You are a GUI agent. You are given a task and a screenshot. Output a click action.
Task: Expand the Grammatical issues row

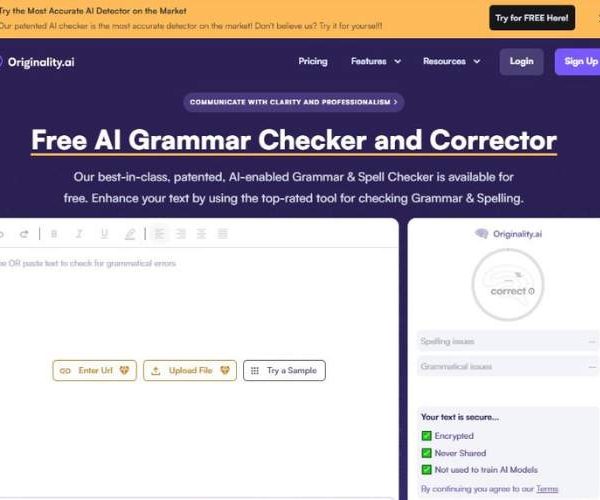(508, 366)
